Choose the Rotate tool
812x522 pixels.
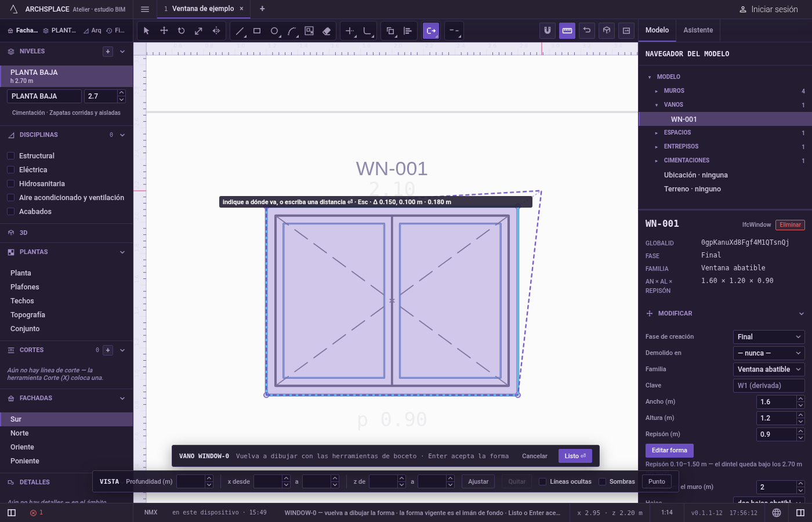click(182, 31)
